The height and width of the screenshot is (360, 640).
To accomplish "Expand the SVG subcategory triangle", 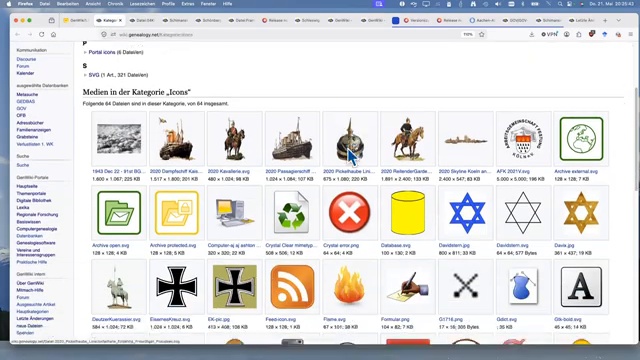I will (x=85, y=75).
